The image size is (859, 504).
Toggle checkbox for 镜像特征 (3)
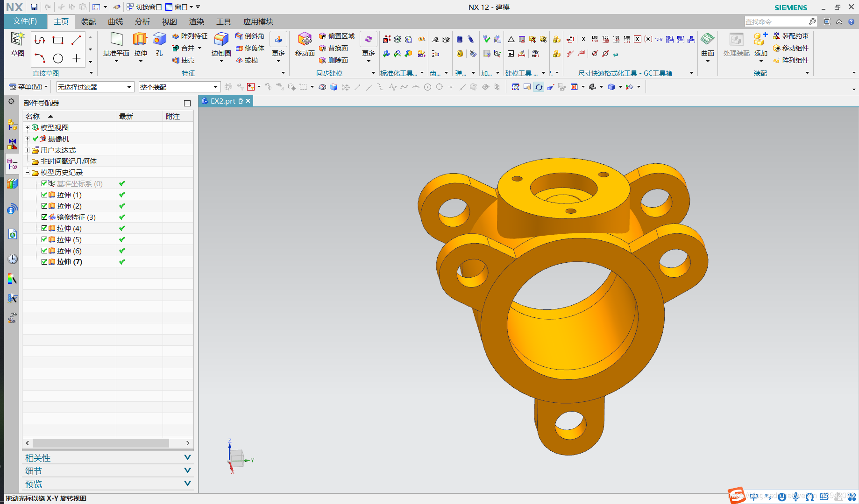pos(44,217)
